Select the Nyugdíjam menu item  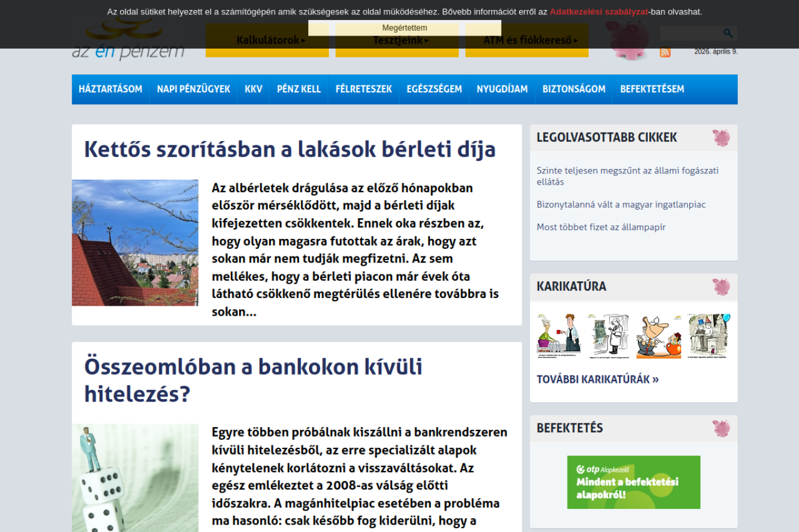(x=502, y=89)
